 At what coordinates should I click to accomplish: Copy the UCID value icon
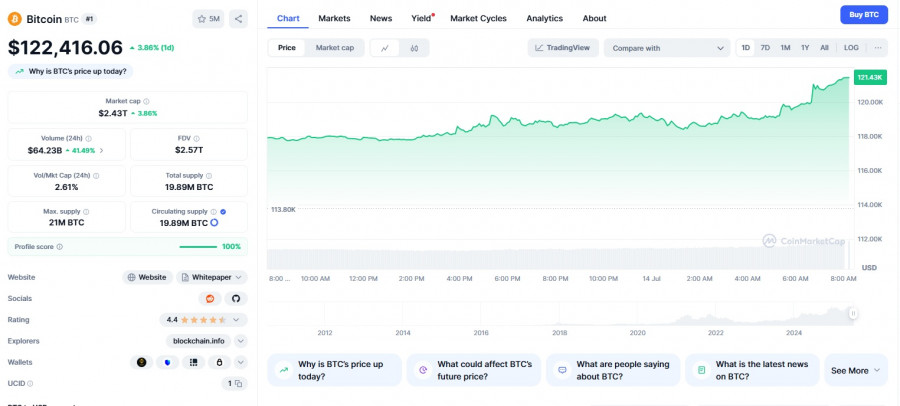pyautogui.click(x=239, y=384)
